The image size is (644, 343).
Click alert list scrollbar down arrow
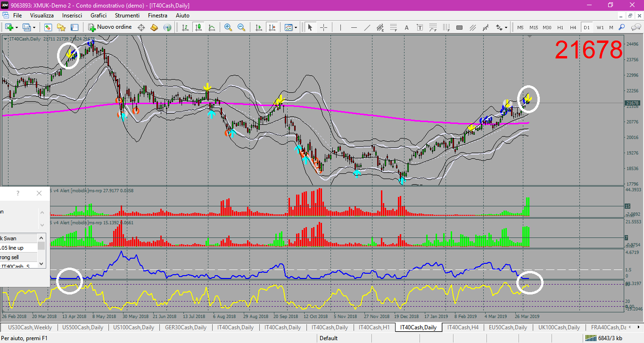pyautogui.click(x=41, y=264)
